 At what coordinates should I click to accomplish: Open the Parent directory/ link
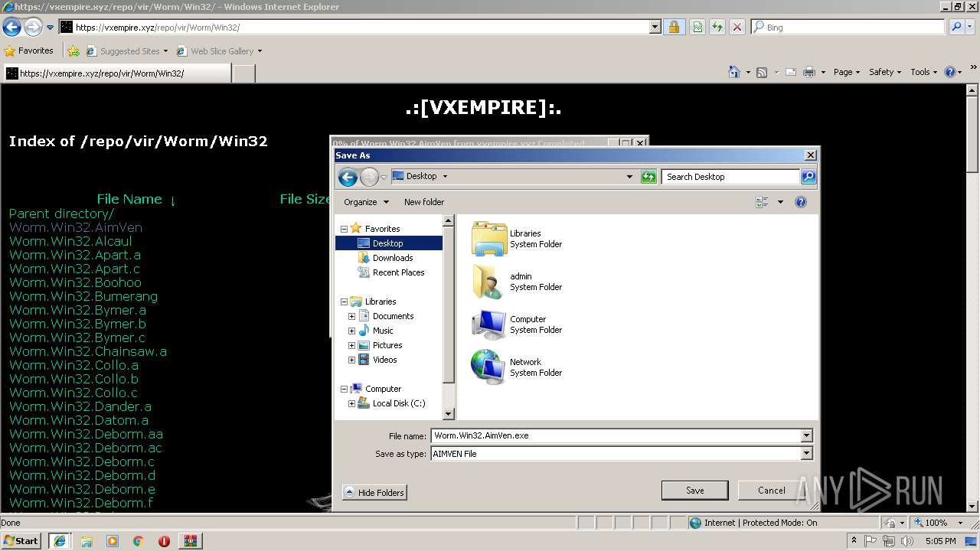[x=61, y=214]
